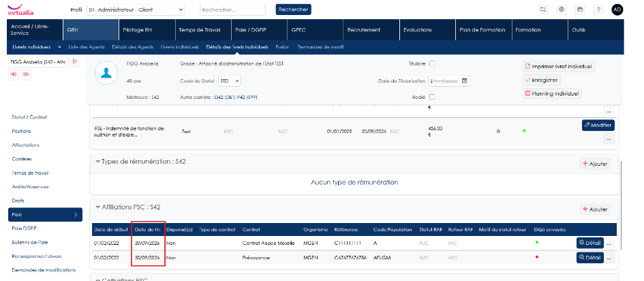Expand the Paie sidebar chevron item

pos(45,214)
